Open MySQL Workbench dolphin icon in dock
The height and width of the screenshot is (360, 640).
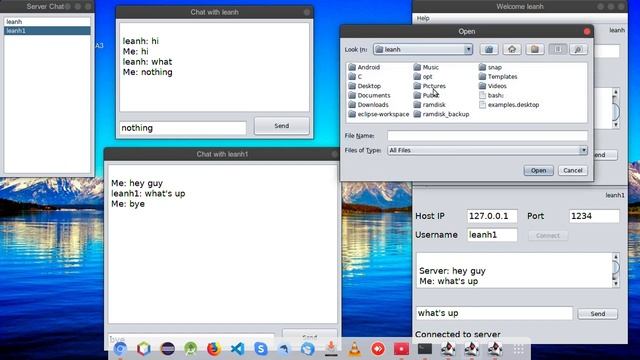tap(284, 349)
